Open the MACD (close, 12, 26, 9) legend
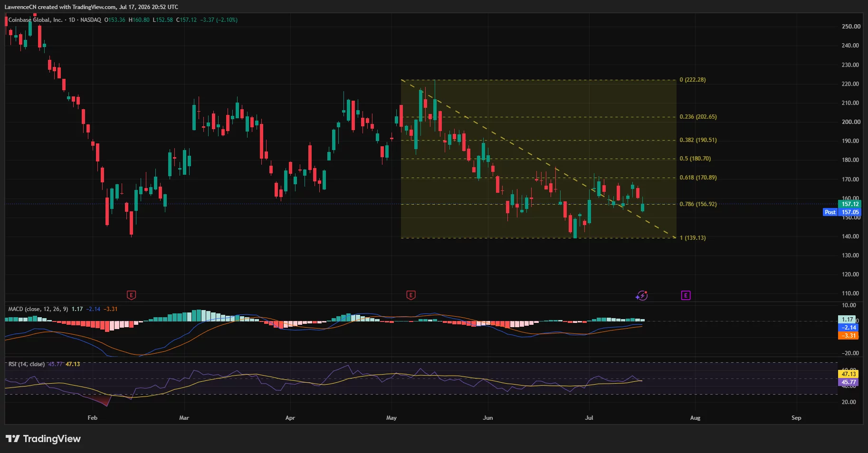Viewport: 868px width, 453px height. pos(38,309)
